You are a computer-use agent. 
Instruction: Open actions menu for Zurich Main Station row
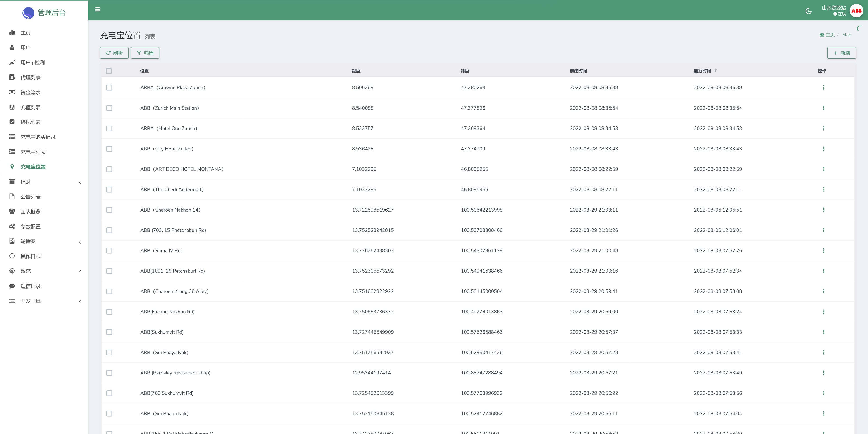[823, 108]
